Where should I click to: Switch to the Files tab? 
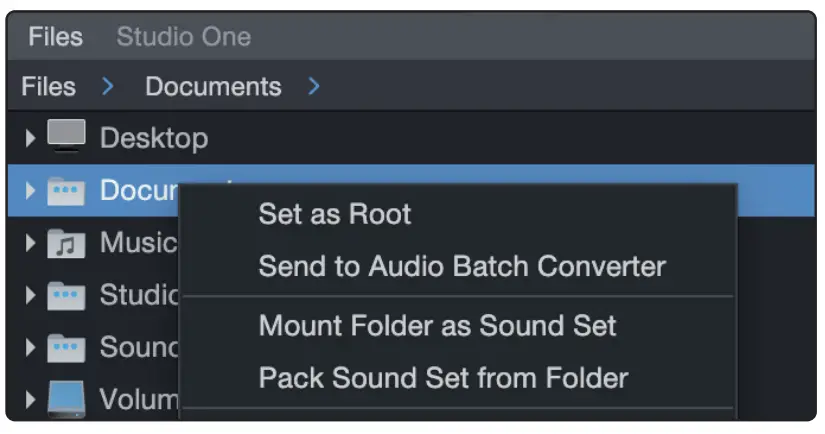point(55,38)
